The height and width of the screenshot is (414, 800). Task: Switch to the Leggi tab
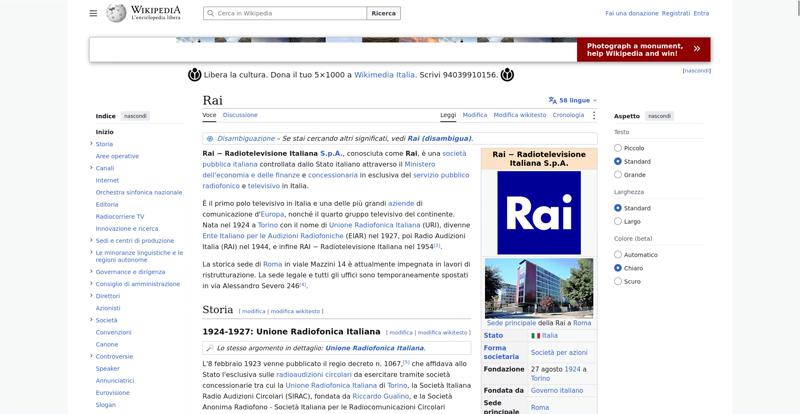click(x=448, y=115)
